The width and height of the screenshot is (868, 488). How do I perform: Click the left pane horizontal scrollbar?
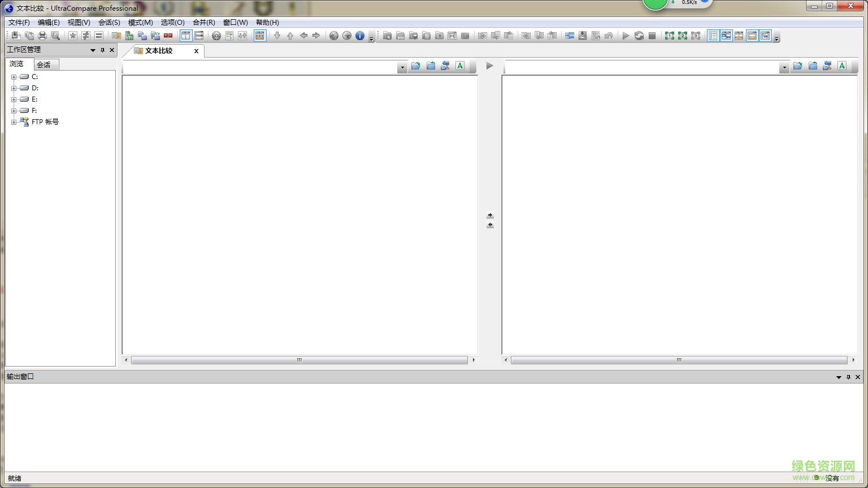(299, 360)
